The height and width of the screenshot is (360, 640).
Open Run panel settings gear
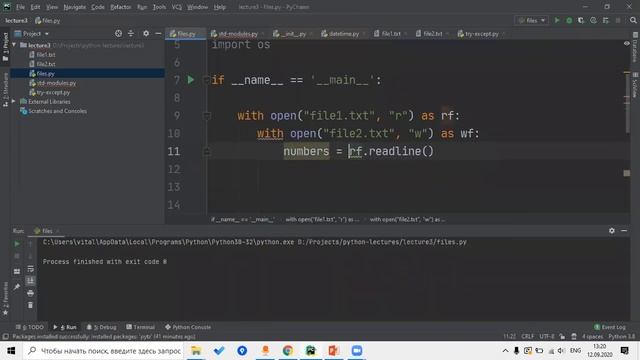pyautogui.click(x=611, y=231)
